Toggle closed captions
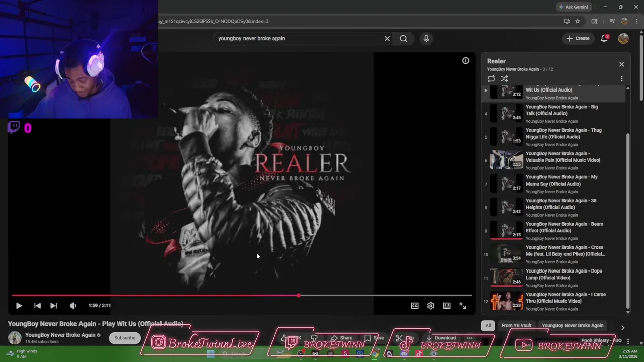Image resolution: width=644 pixels, height=362 pixels. click(x=415, y=305)
